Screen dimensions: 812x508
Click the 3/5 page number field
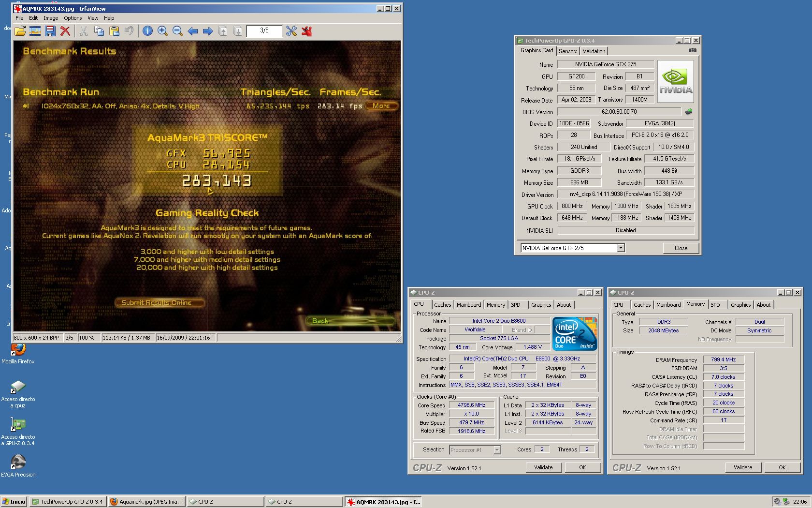264,30
